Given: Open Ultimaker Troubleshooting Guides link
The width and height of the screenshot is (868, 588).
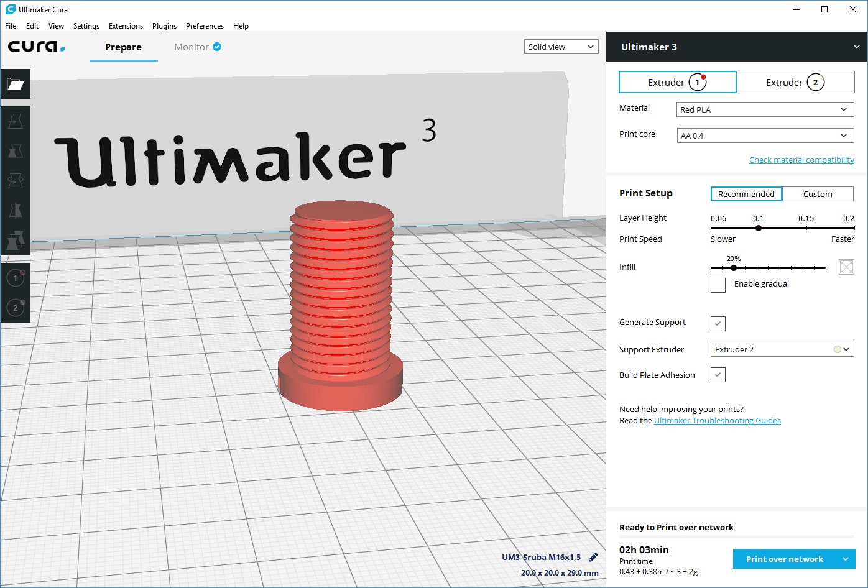Looking at the screenshot, I should (x=718, y=420).
